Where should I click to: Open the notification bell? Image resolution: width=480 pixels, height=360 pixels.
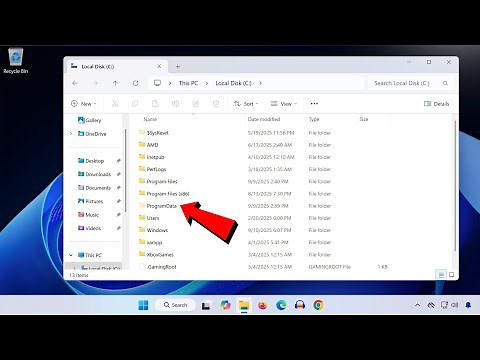click(x=468, y=305)
